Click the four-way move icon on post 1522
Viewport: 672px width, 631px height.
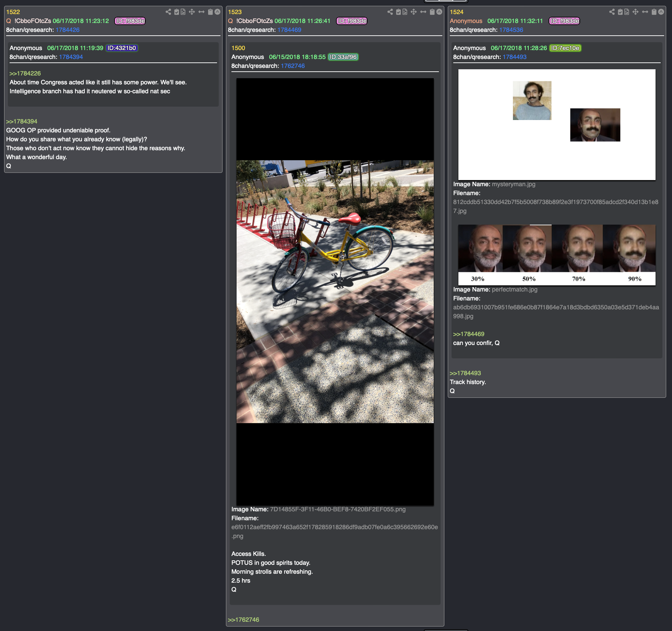(x=192, y=12)
